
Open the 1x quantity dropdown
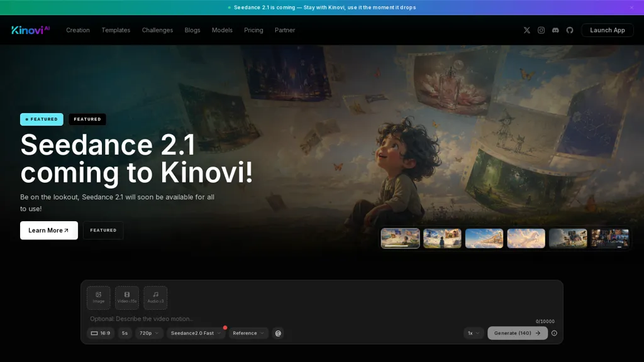(x=474, y=333)
